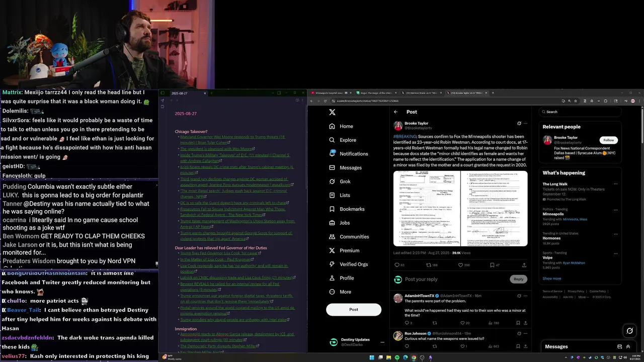The height and width of the screenshot is (362, 644).
Task: Open new browser tab
Action: coord(493,93)
